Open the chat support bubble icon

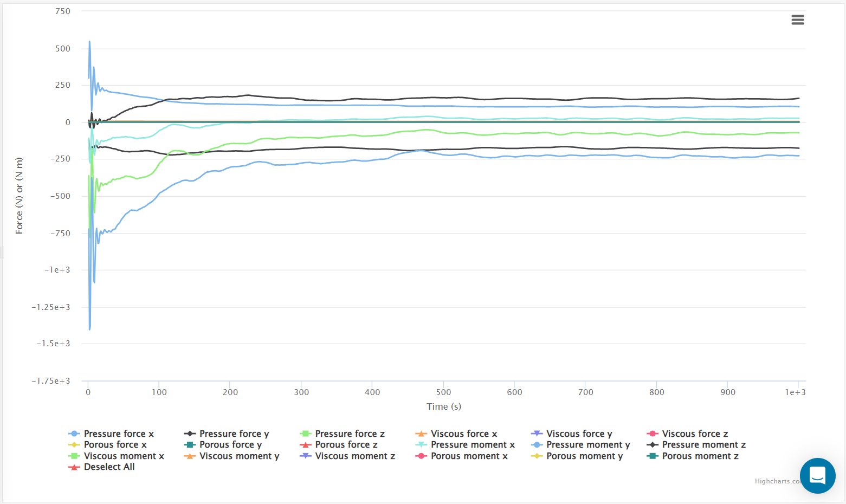click(817, 475)
